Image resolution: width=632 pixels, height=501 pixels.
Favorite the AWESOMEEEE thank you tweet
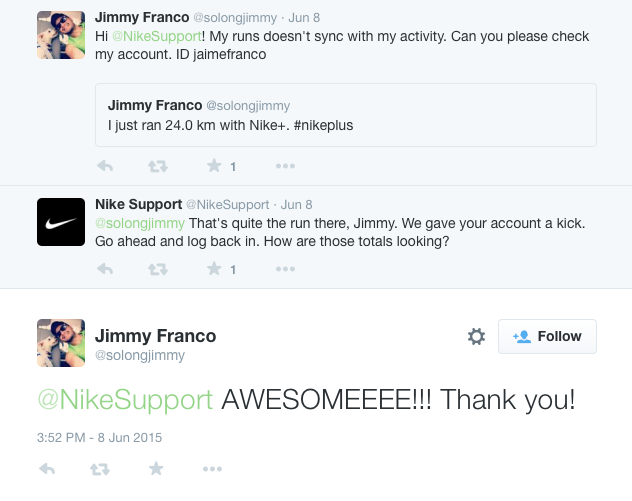click(x=156, y=468)
